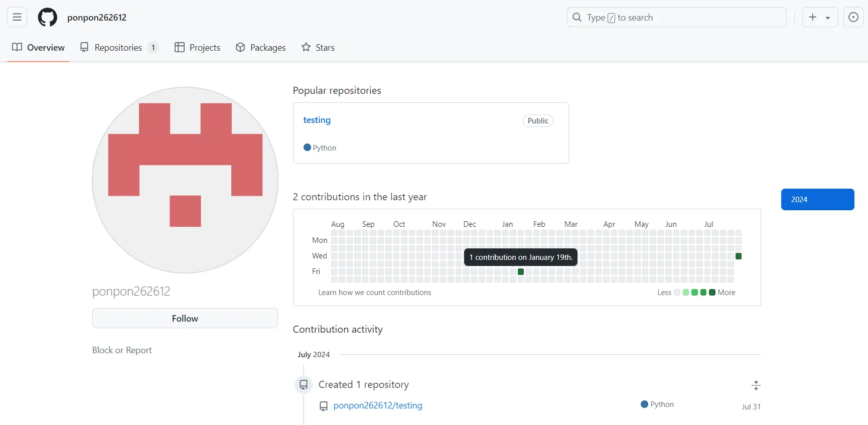This screenshot has width=868, height=425.
Task: Click the GitHub Octocat logo
Action: click(48, 17)
